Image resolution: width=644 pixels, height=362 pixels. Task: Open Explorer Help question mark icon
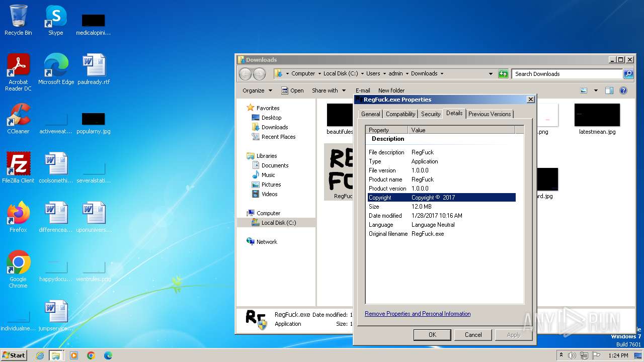point(623,90)
